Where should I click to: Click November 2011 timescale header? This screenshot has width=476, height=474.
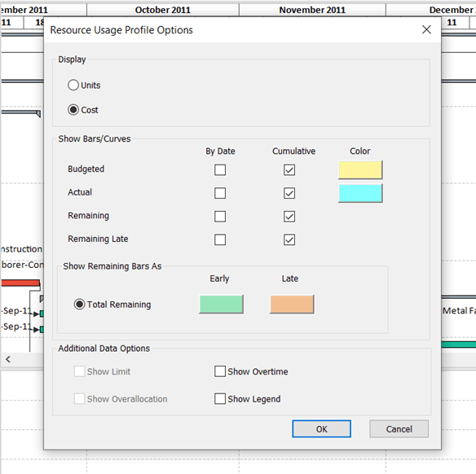[x=312, y=10]
